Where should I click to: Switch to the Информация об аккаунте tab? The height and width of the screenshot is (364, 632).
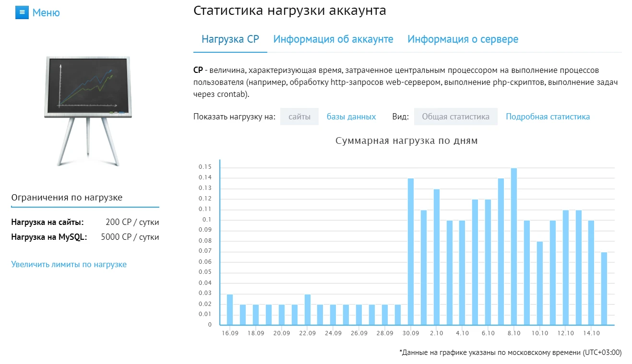click(x=333, y=39)
